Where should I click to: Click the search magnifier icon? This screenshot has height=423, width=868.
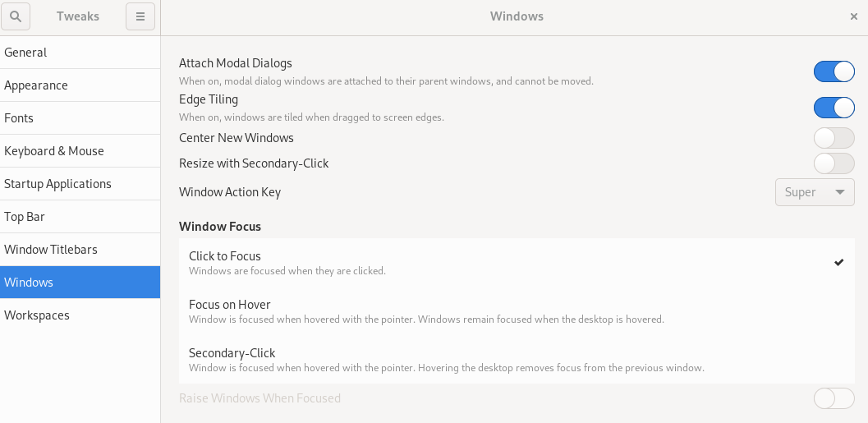[x=16, y=16]
